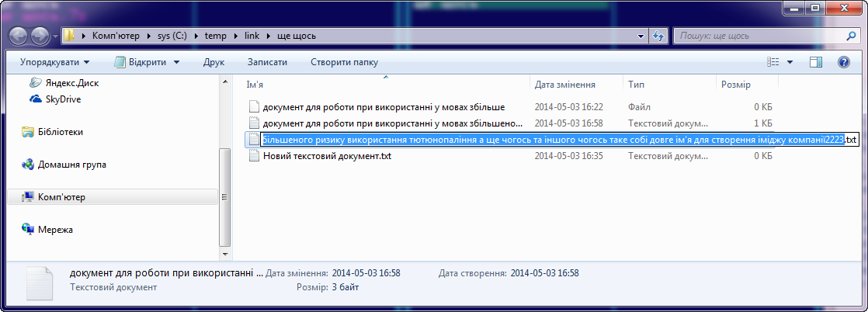Click the Новий текстовий документ.txt file icon

[x=254, y=156]
